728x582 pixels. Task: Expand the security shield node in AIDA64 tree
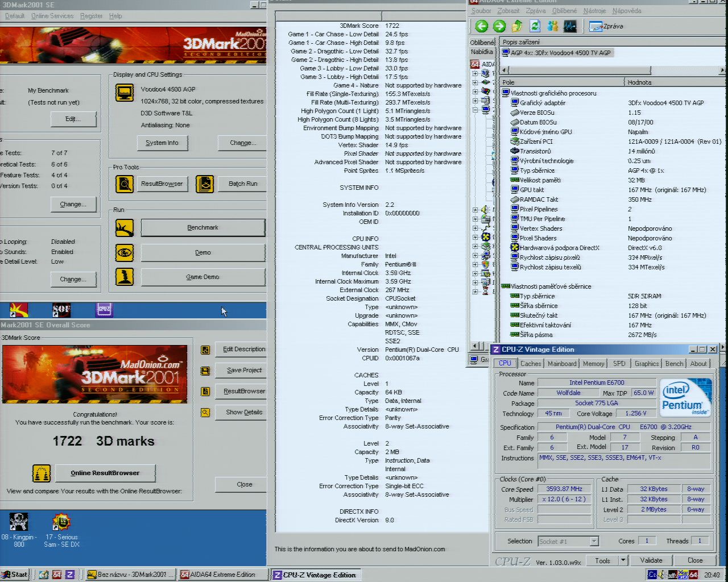click(x=475, y=264)
